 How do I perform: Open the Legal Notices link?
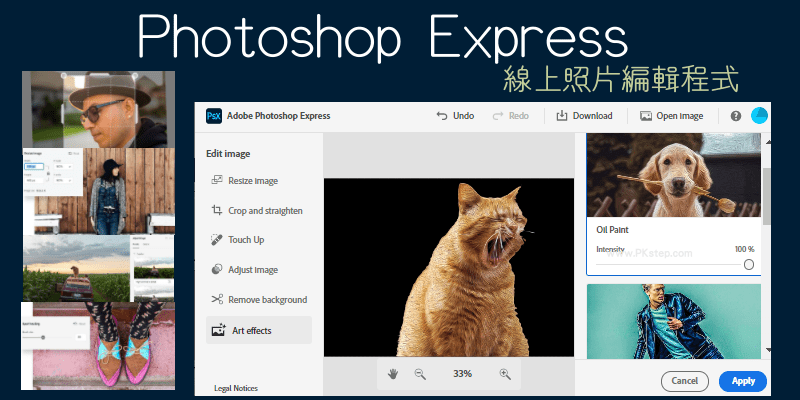click(236, 388)
